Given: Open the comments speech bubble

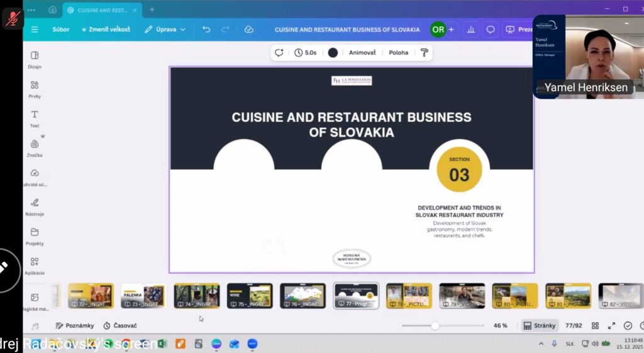Looking at the screenshot, I should (x=491, y=30).
